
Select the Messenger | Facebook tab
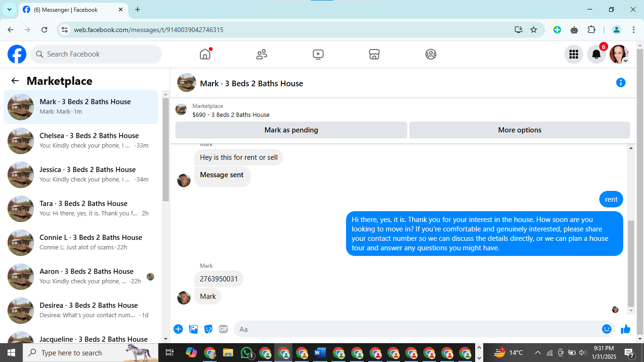click(74, 9)
